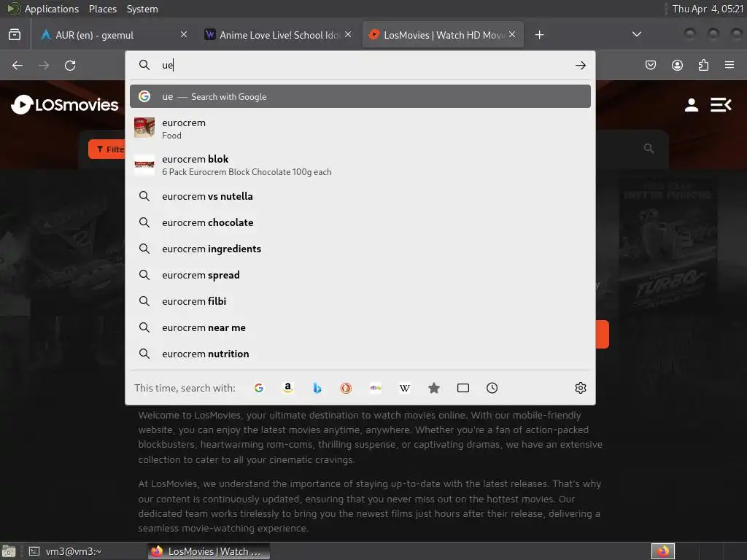Click the eurocrem blok product thumbnail

click(x=144, y=164)
